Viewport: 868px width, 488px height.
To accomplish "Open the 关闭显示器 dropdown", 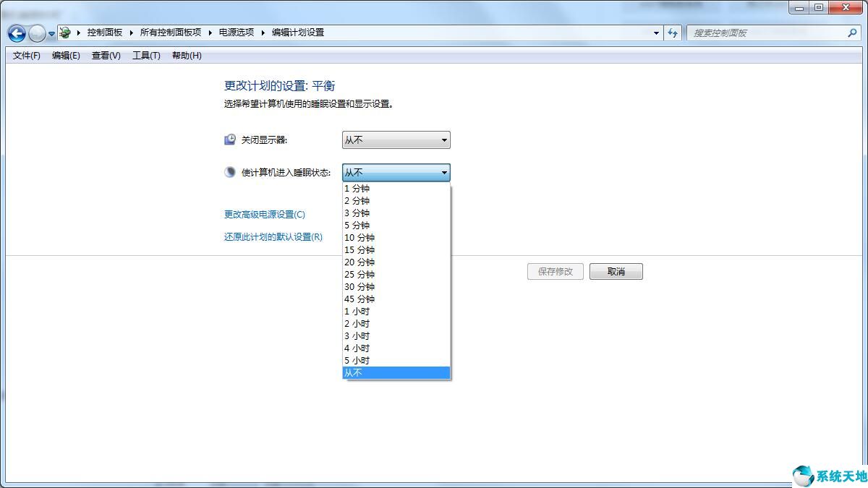I will pyautogui.click(x=396, y=140).
